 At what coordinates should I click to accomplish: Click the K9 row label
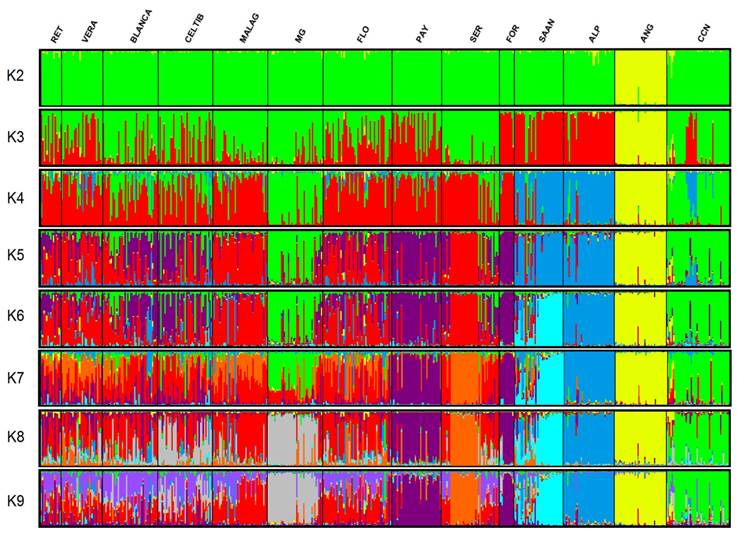[x=17, y=497]
